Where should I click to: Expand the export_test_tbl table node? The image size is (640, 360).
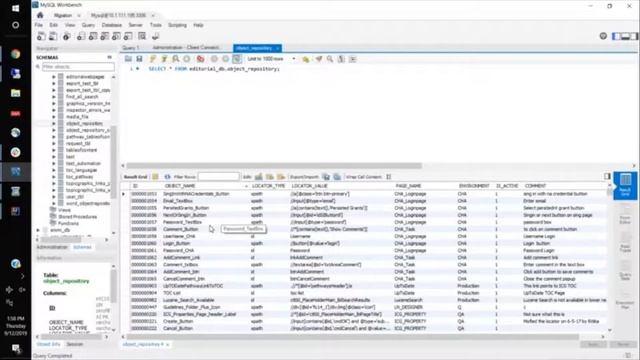[54, 83]
